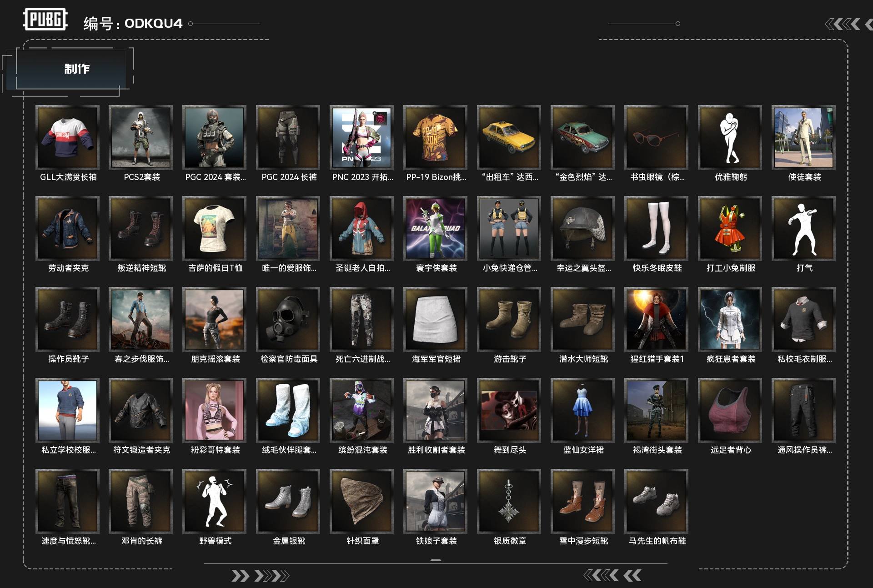Select the 劳动者夹克 jacket item
The image size is (873, 588).
[67, 228]
